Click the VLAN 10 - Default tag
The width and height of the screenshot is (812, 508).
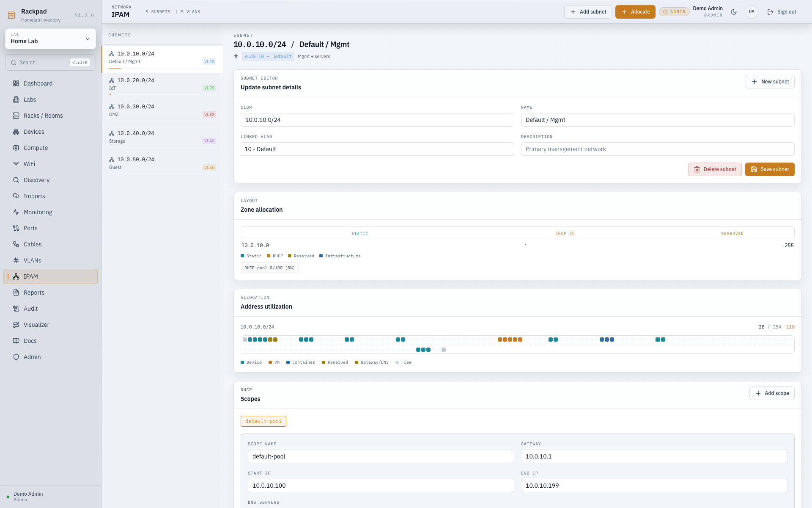(x=268, y=56)
